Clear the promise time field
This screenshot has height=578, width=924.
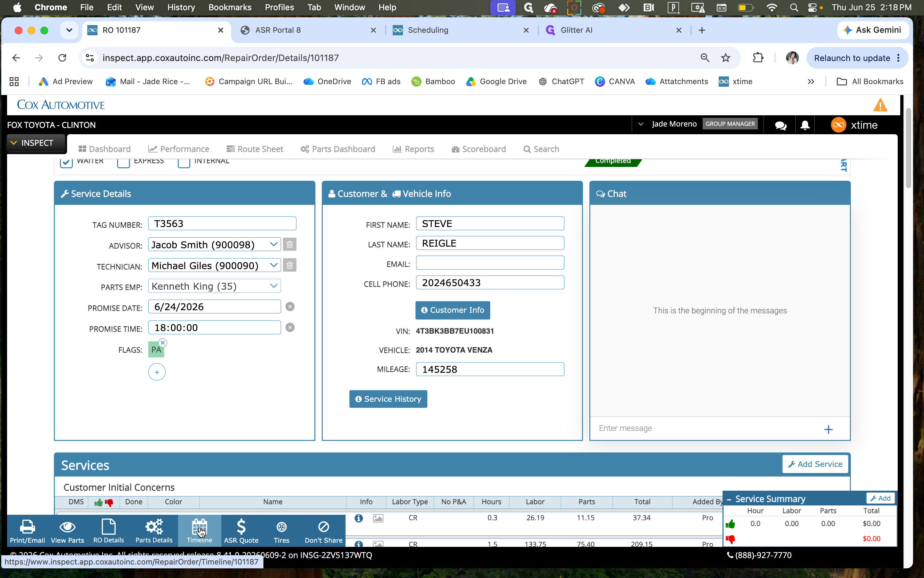click(290, 328)
